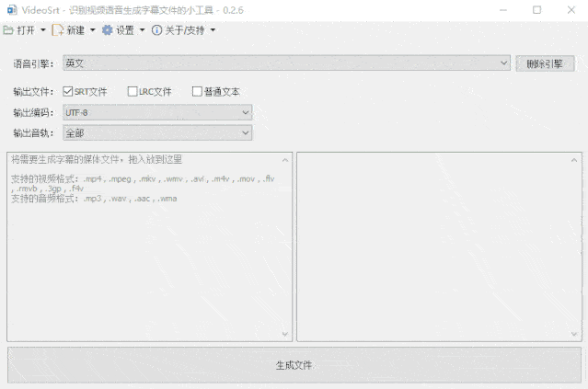
Task: Open the 关于/支持 menu
Action: click(185, 30)
